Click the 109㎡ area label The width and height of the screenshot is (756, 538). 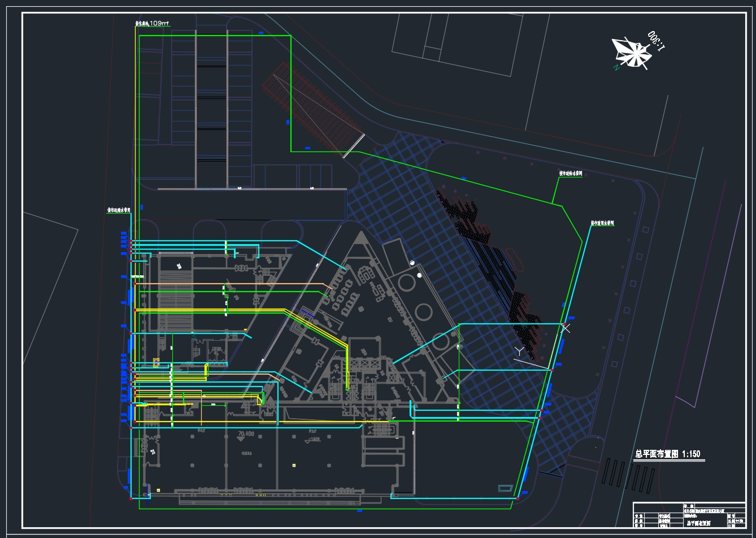(153, 24)
